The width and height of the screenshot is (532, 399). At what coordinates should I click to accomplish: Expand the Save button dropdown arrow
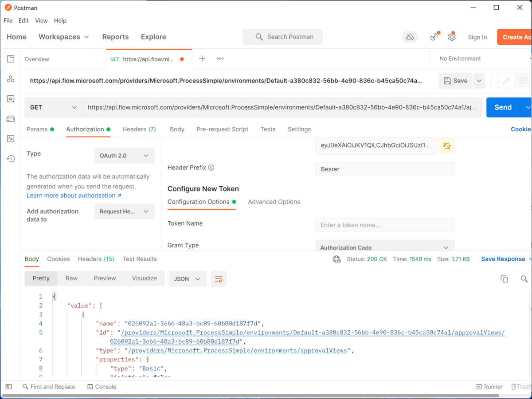click(479, 81)
